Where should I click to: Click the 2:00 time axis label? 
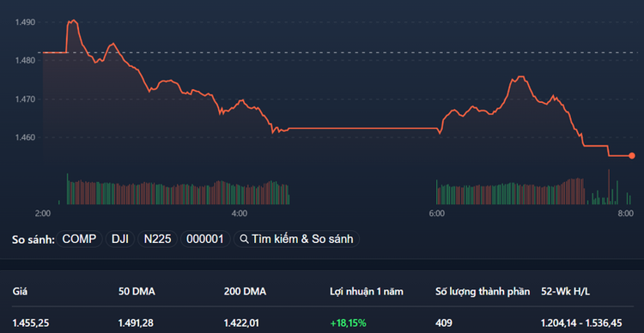43,214
